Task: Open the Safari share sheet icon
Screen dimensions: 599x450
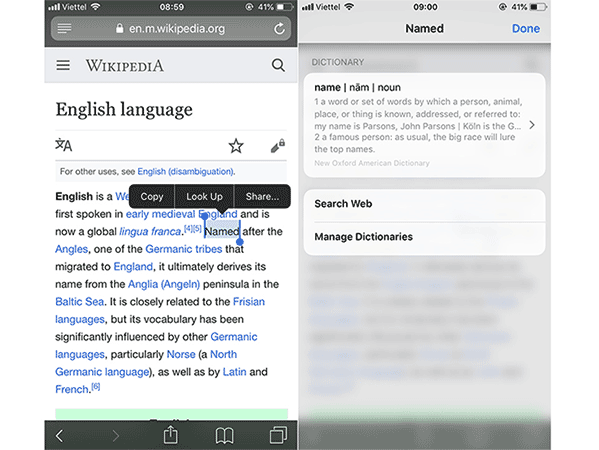Action: tap(171, 435)
